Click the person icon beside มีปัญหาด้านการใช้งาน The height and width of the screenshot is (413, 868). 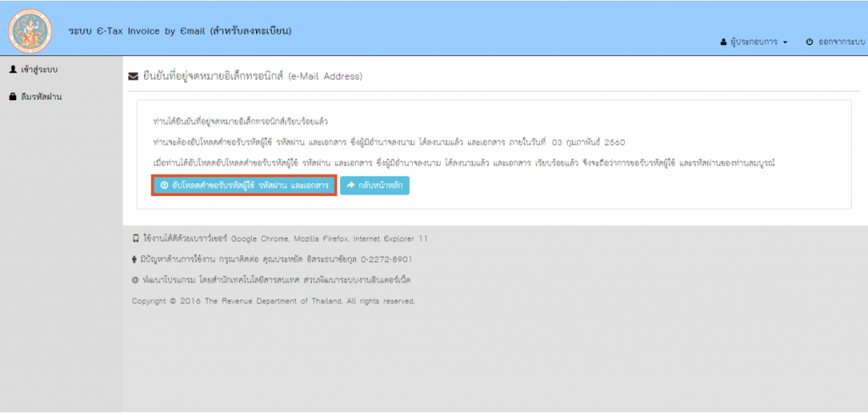click(135, 260)
